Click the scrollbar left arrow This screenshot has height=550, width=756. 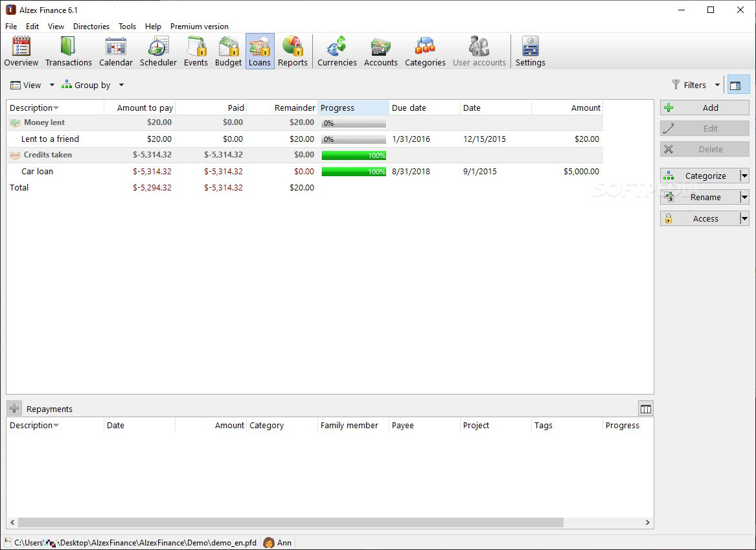pyautogui.click(x=12, y=523)
